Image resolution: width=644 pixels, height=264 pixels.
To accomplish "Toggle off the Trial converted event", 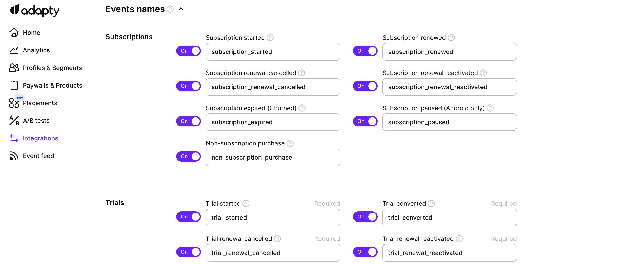I will tap(365, 217).
